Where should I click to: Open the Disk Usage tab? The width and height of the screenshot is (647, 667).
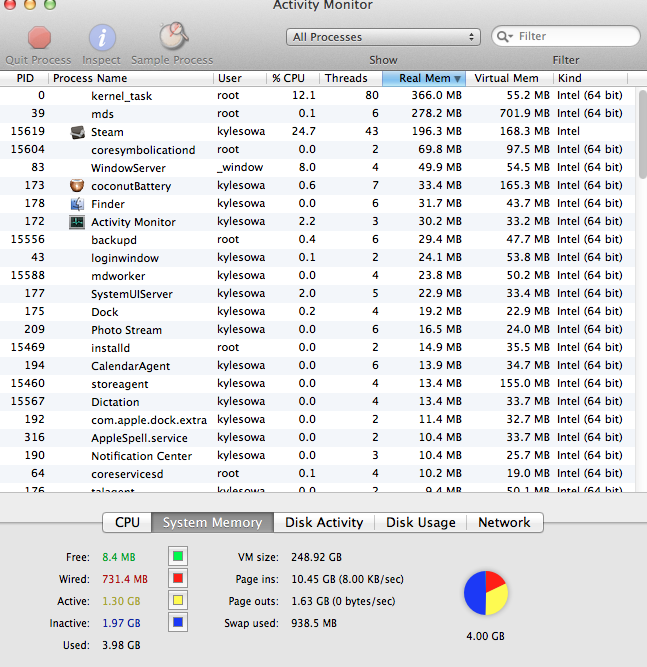pyautogui.click(x=420, y=522)
